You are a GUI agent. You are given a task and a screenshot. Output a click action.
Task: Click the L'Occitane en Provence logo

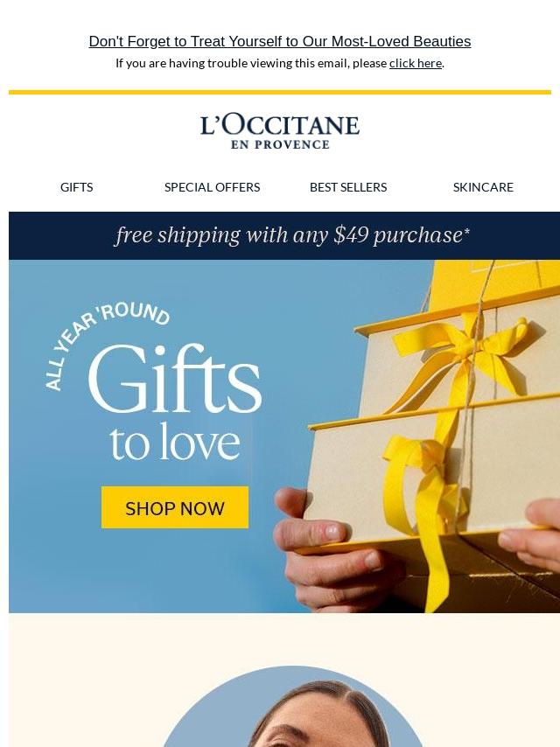(280, 131)
